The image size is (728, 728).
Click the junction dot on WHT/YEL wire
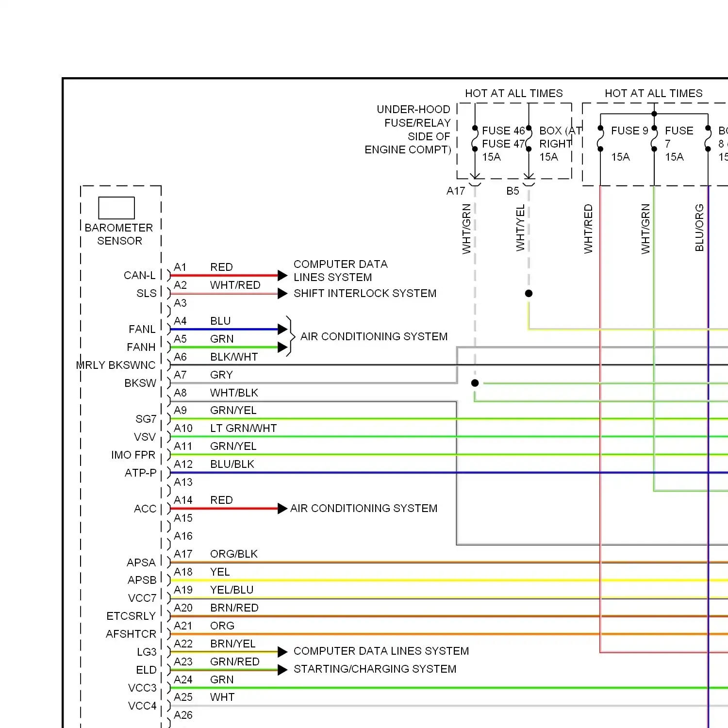529,294
